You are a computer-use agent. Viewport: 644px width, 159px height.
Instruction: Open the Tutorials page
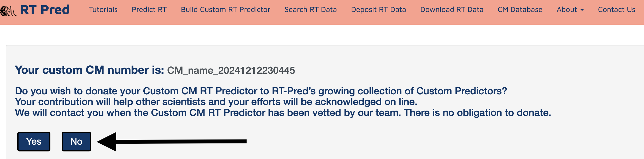[103, 10]
